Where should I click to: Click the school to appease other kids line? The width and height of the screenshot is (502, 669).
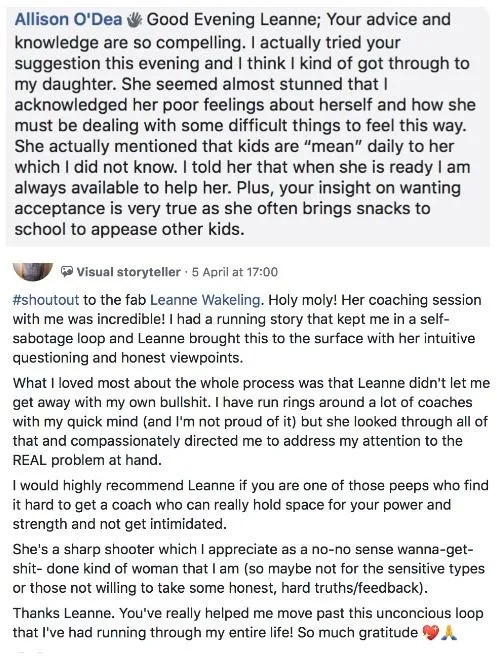pos(130,230)
